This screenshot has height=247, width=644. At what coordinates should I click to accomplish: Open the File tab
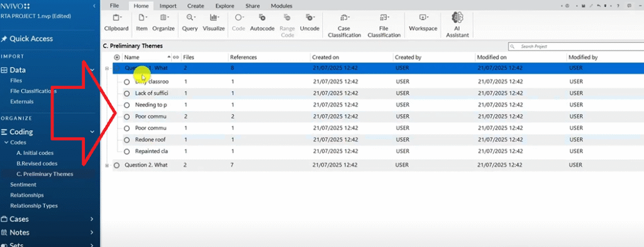click(x=114, y=6)
